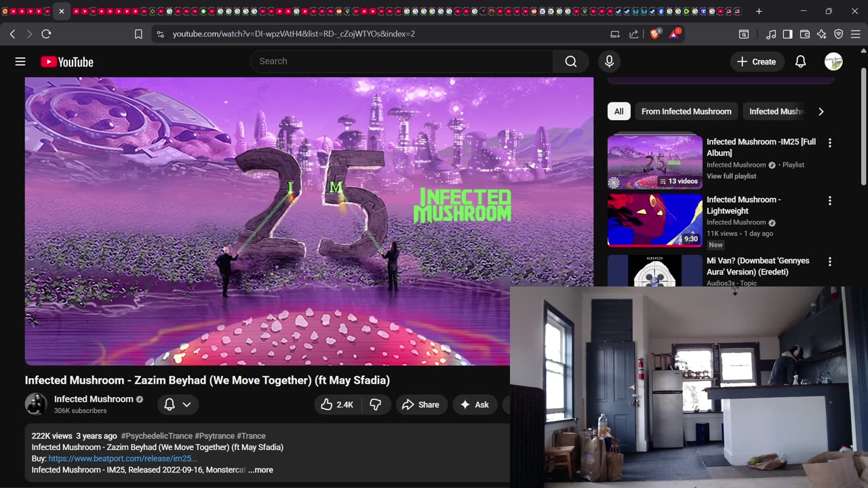The width and height of the screenshot is (868, 488).
Task: Open the Brave Wallet icon
Action: point(805,34)
